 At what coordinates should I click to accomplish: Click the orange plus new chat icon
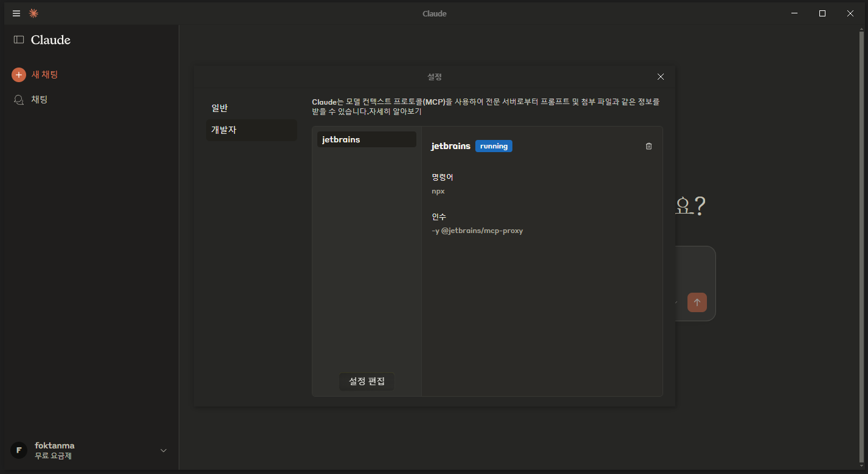coord(19,75)
